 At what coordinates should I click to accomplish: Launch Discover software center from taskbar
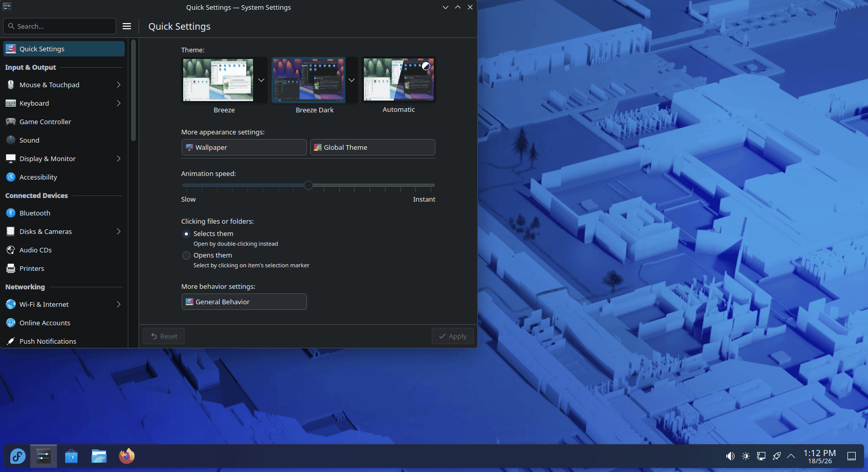71,456
